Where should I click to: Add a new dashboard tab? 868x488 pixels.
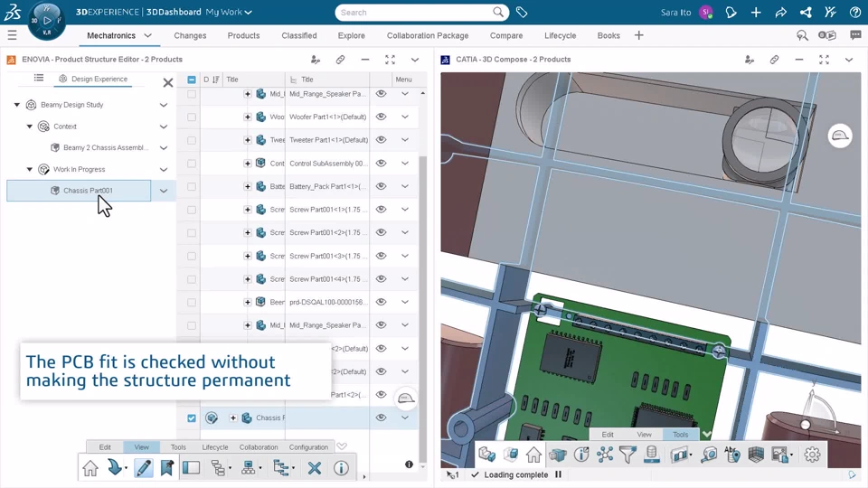(639, 35)
